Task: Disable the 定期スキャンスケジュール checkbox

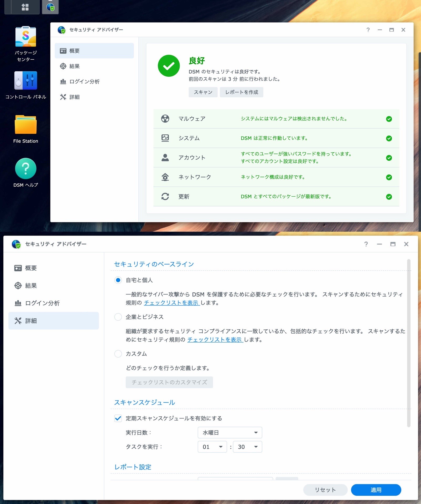Action: [118, 418]
